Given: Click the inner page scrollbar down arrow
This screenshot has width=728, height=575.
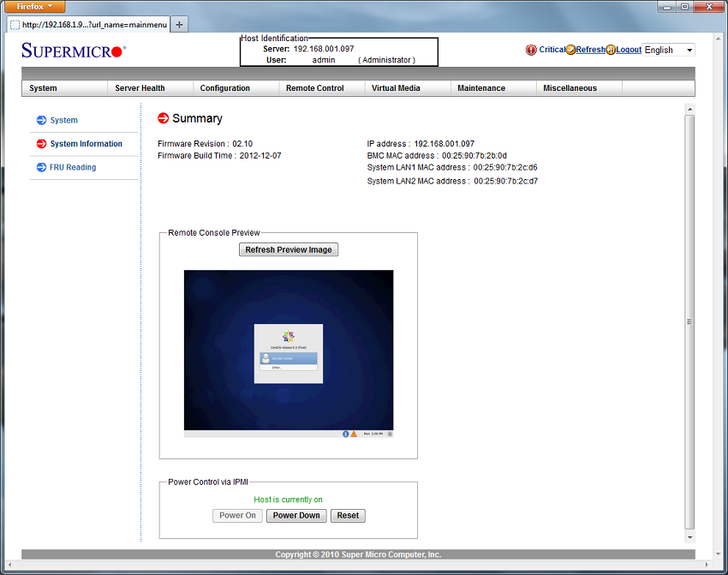Looking at the screenshot, I should tap(690, 537).
